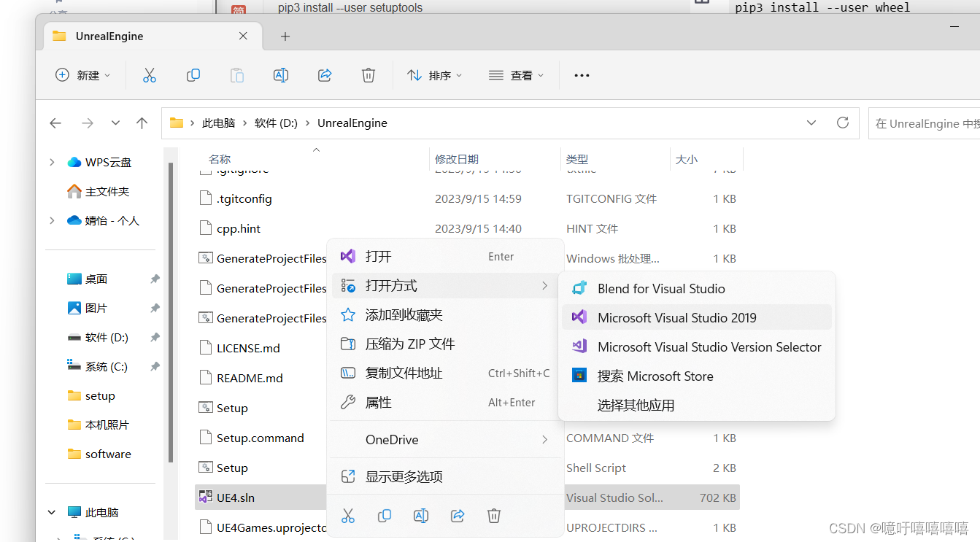Screen dimensions: 980x542
Task: Select the LICENSE.md file
Action: pos(248,348)
